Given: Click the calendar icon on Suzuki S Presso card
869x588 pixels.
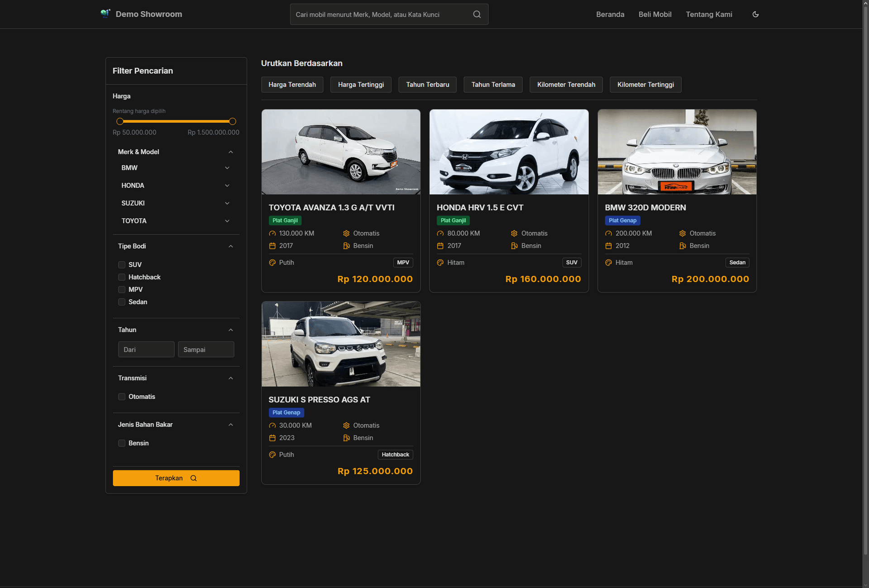Looking at the screenshot, I should click(272, 438).
